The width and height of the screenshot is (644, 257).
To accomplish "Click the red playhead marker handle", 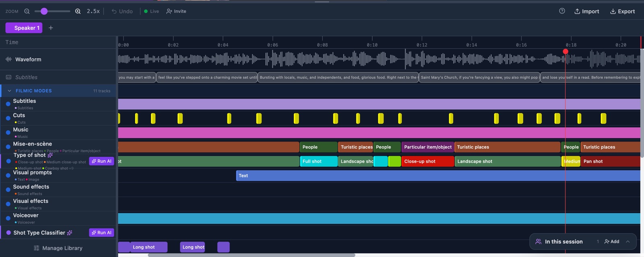I will pos(566,51).
